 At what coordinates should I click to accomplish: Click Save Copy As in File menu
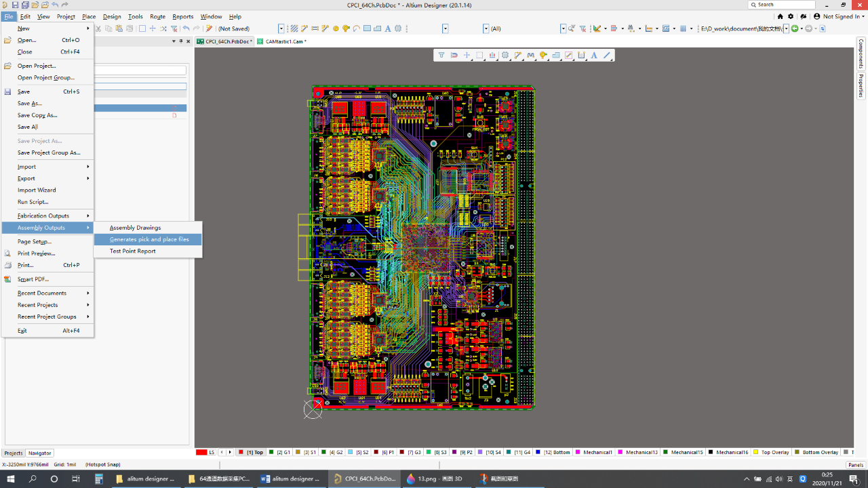tap(47, 115)
